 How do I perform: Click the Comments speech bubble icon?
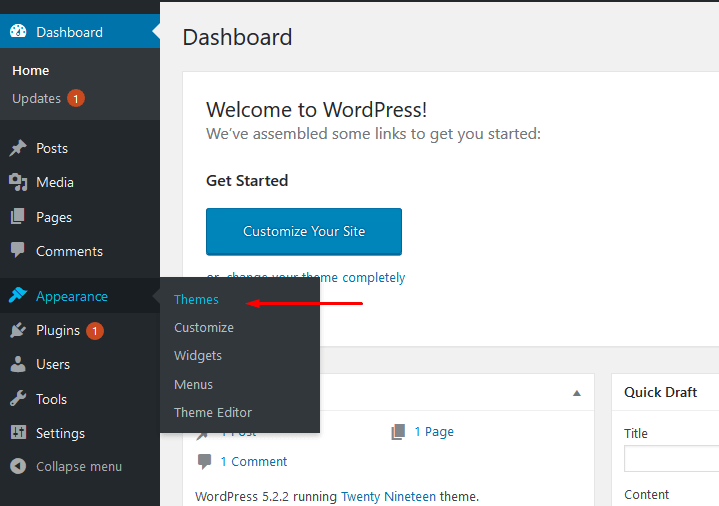(x=18, y=250)
